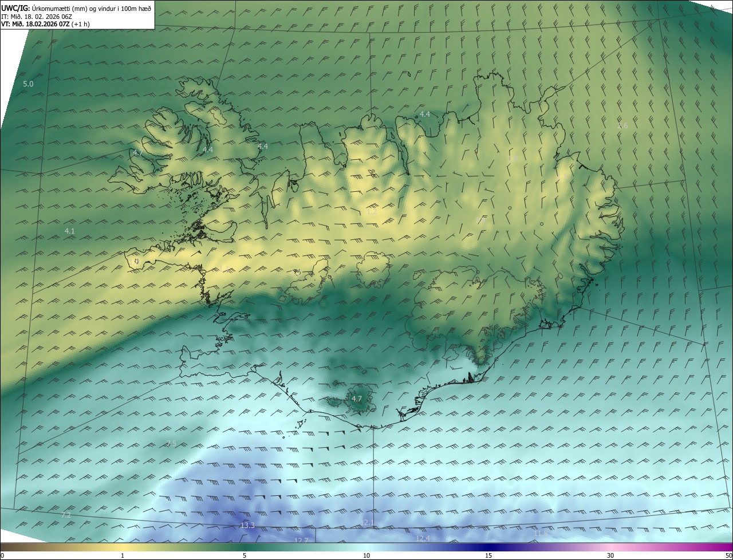Click the 12.1 value label
This screenshot has height=560, width=733.
[367, 522]
